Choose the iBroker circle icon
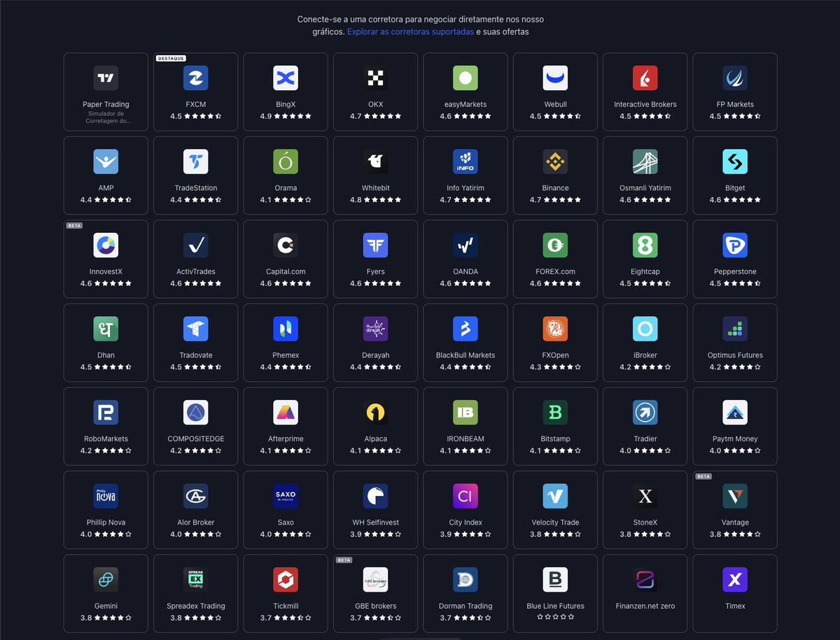The height and width of the screenshot is (640, 840). 645,329
